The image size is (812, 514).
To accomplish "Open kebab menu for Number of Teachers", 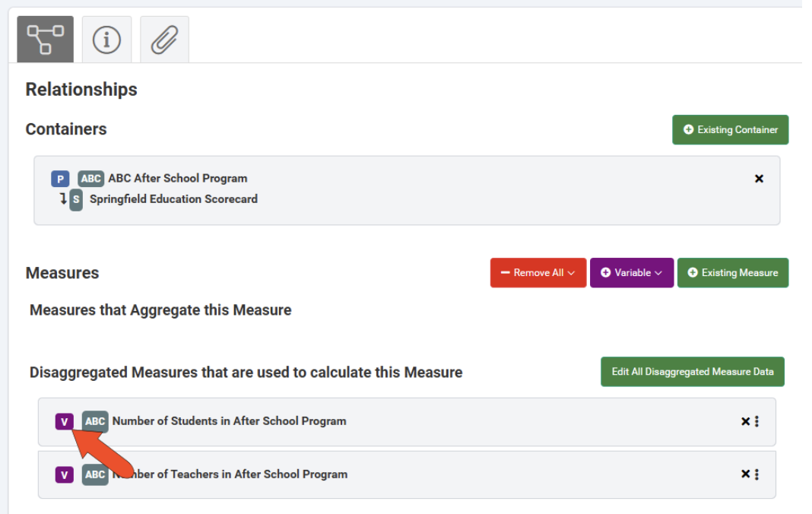I will point(756,474).
